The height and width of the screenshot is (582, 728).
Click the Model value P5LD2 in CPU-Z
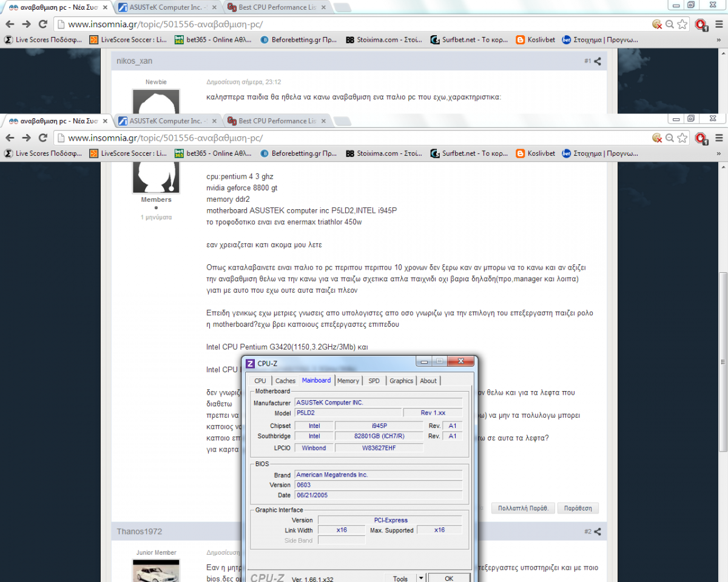pos(348,413)
